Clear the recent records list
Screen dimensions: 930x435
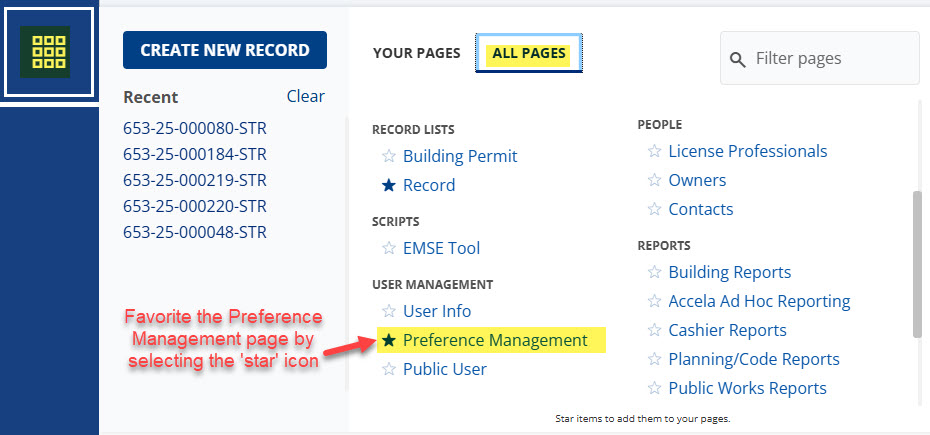tap(305, 96)
